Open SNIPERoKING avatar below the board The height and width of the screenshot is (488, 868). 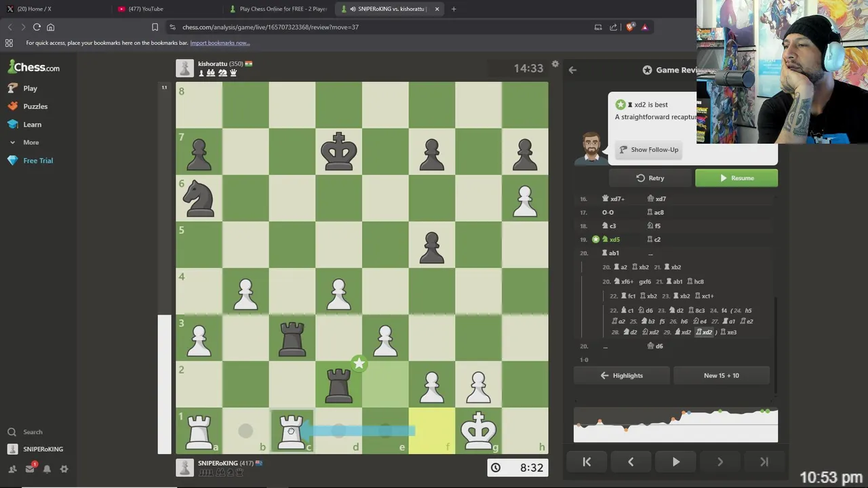[184, 468]
